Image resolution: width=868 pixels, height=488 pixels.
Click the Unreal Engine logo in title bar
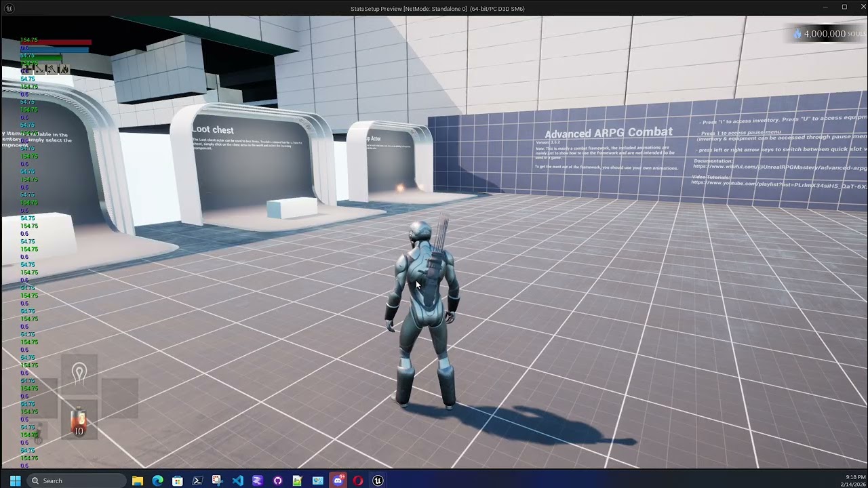(9, 8)
